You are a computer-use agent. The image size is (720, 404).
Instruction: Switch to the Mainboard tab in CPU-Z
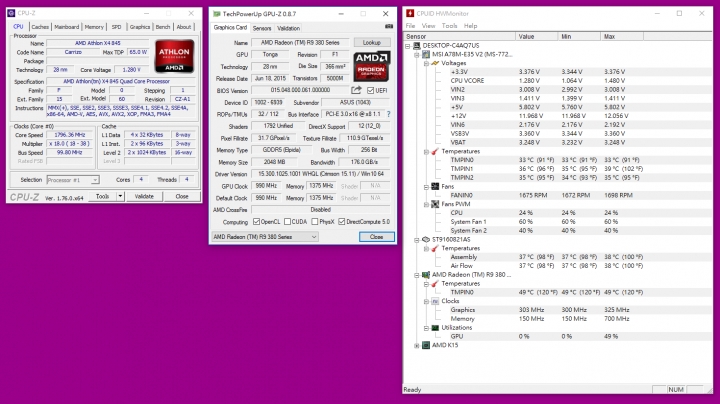click(x=67, y=27)
